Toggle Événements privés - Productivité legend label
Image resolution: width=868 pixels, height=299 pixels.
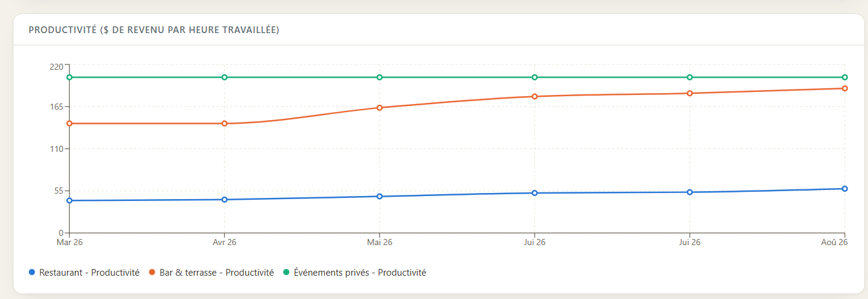[x=360, y=273]
